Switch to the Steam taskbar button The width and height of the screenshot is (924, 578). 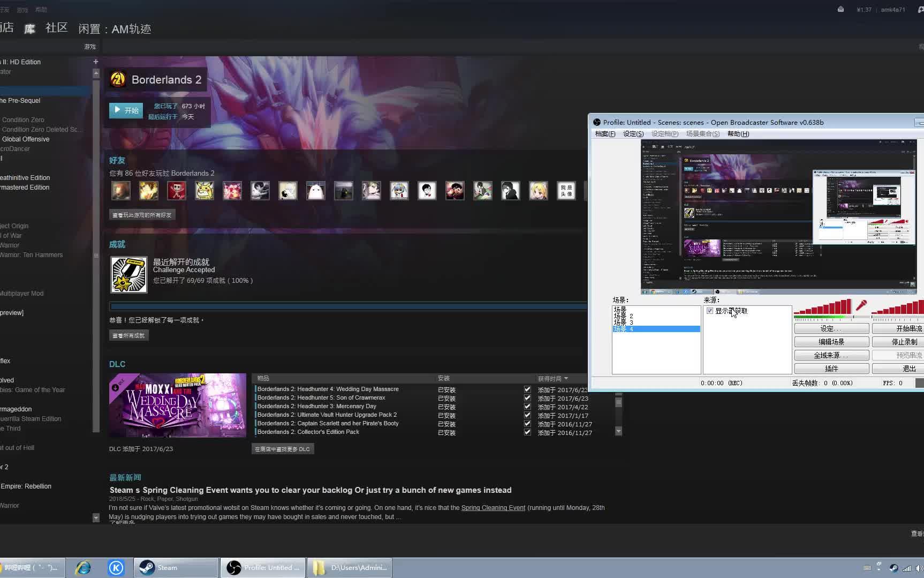click(x=176, y=568)
